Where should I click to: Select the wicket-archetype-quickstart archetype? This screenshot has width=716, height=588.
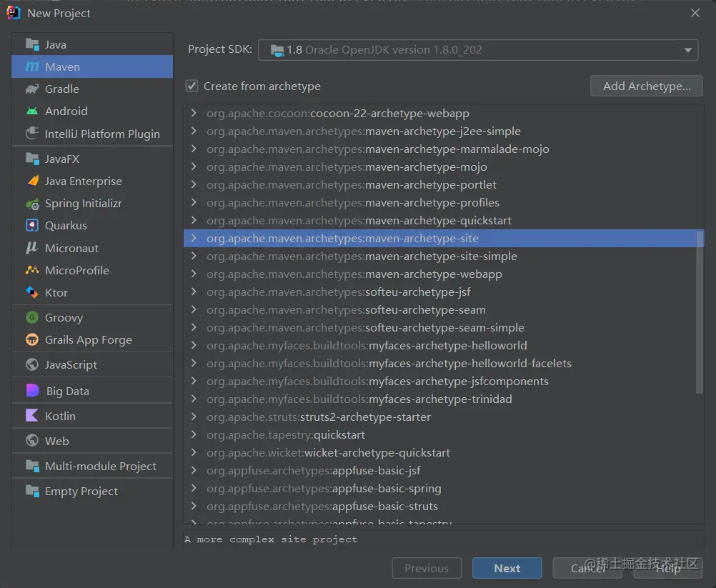[377, 452]
